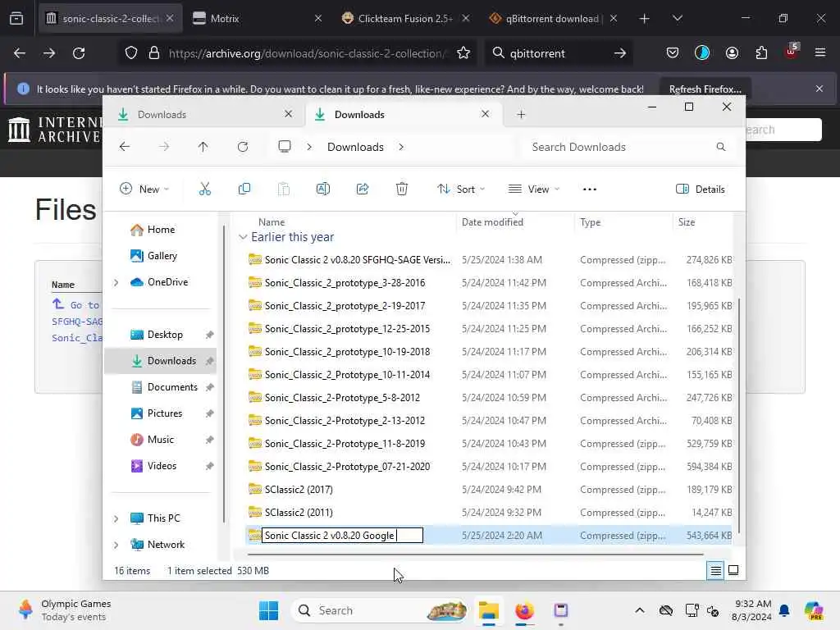The height and width of the screenshot is (630, 840).
Task: Switch to Clickteam Fusion 2.5+ tab
Action: (405, 18)
